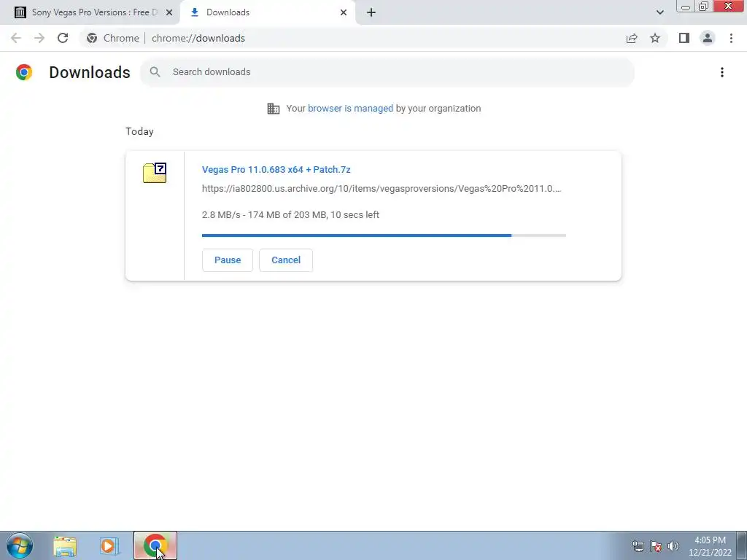
Task: Cancel the Vegas Pro download
Action: [286, 260]
